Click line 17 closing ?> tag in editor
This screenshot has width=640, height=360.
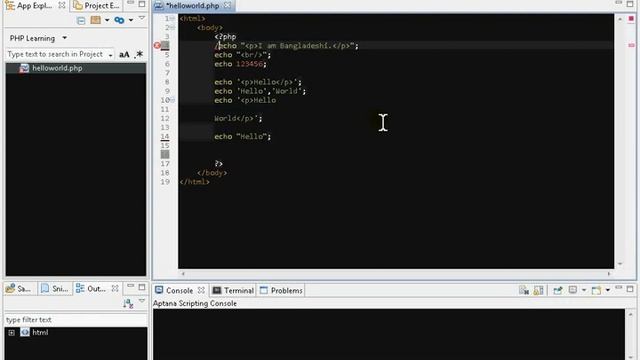(x=219, y=164)
